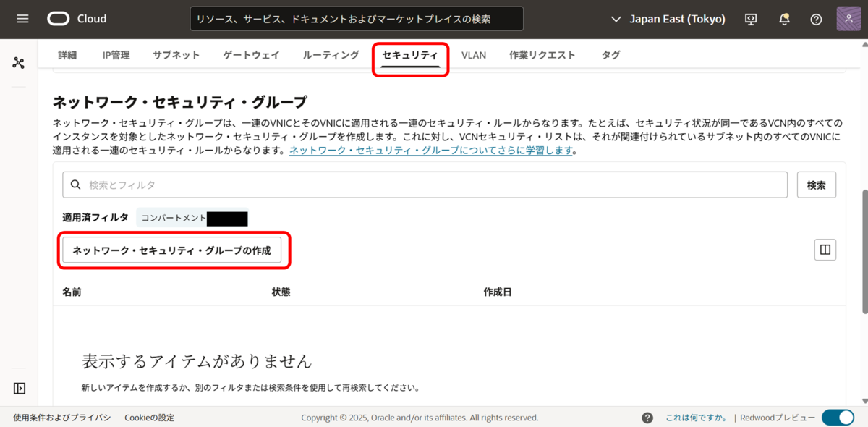Select the ルーティング tab
This screenshot has width=868, height=427.
[x=331, y=55]
